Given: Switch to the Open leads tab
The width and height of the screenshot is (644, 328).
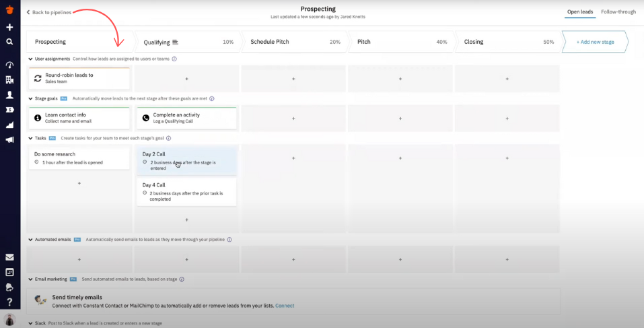Looking at the screenshot, I should (580, 12).
